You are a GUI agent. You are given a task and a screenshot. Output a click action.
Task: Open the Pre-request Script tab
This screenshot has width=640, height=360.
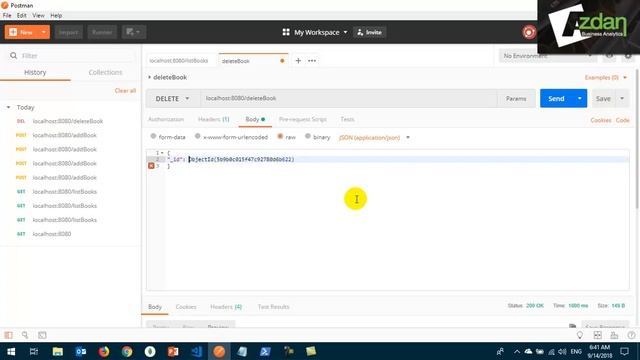[302, 119]
